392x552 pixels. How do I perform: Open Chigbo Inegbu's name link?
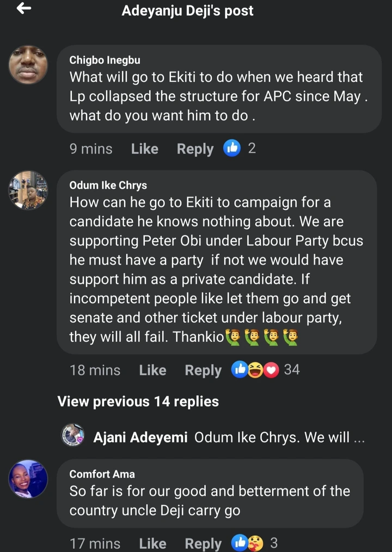pos(105,60)
